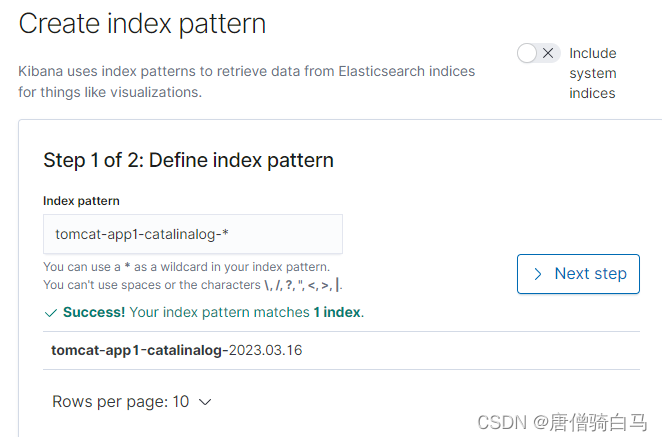Viewport: 662px width, 441px height.
Task: Click the Include system indices label
Action: tap(592, 73)
